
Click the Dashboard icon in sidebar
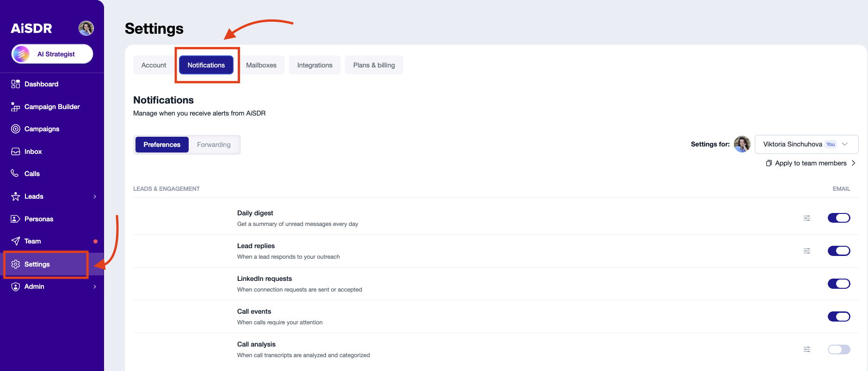point(16,84)
